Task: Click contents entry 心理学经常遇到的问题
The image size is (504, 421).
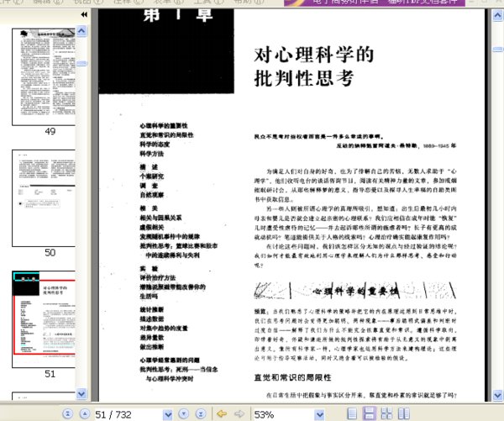Action: [x=170, y=360]
